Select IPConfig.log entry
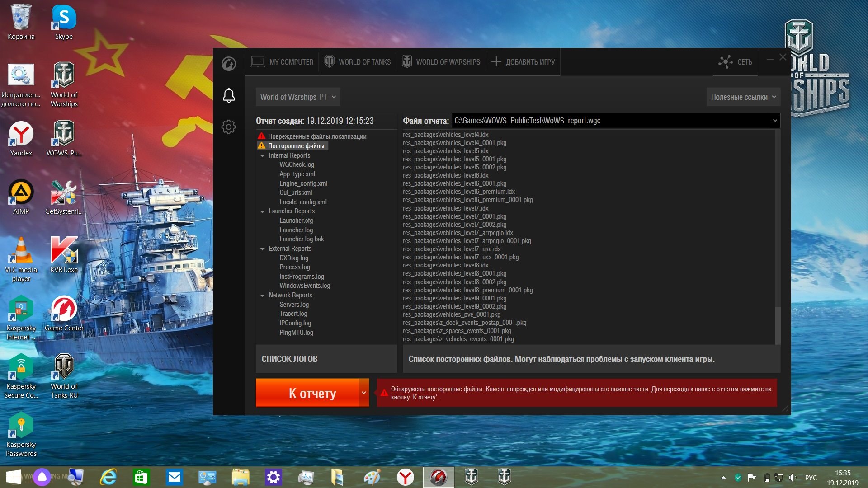Image resolution: width=868 pixels, height=488 pixels. pos(295,323)
